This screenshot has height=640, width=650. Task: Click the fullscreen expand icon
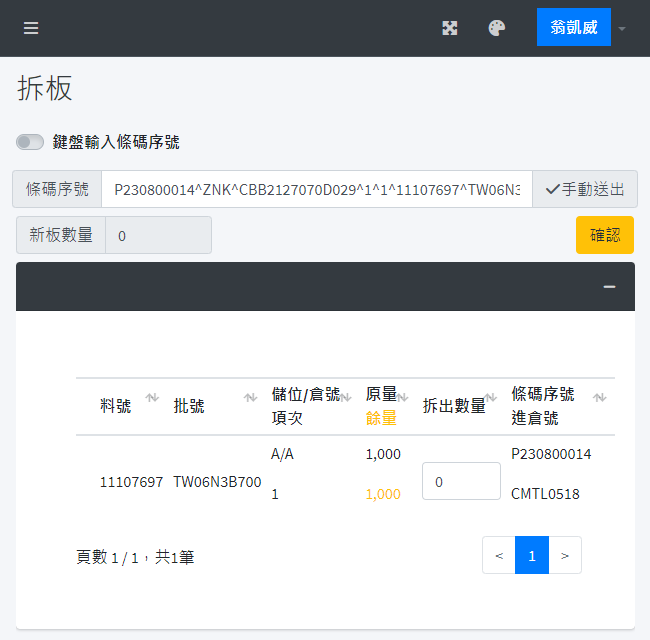449,28
